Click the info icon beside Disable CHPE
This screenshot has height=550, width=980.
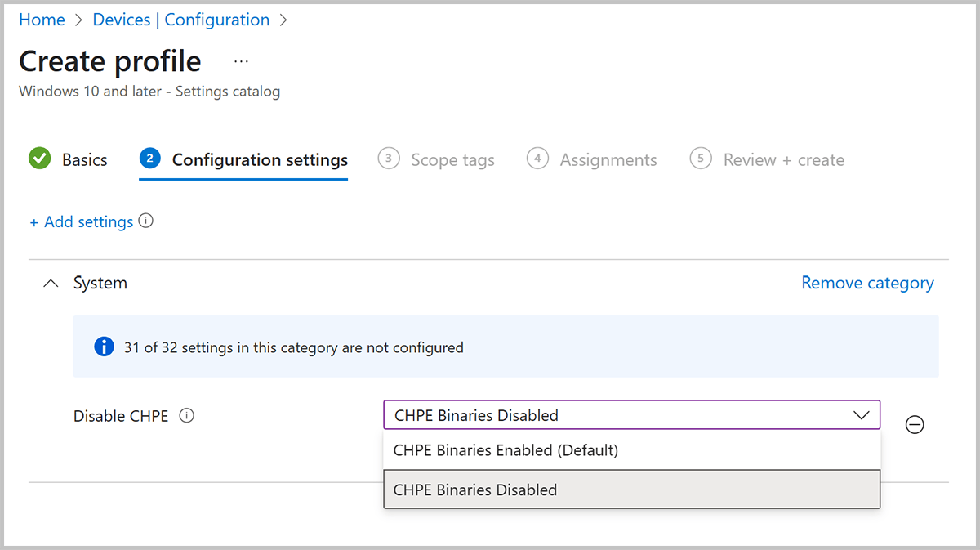(187, 415)
